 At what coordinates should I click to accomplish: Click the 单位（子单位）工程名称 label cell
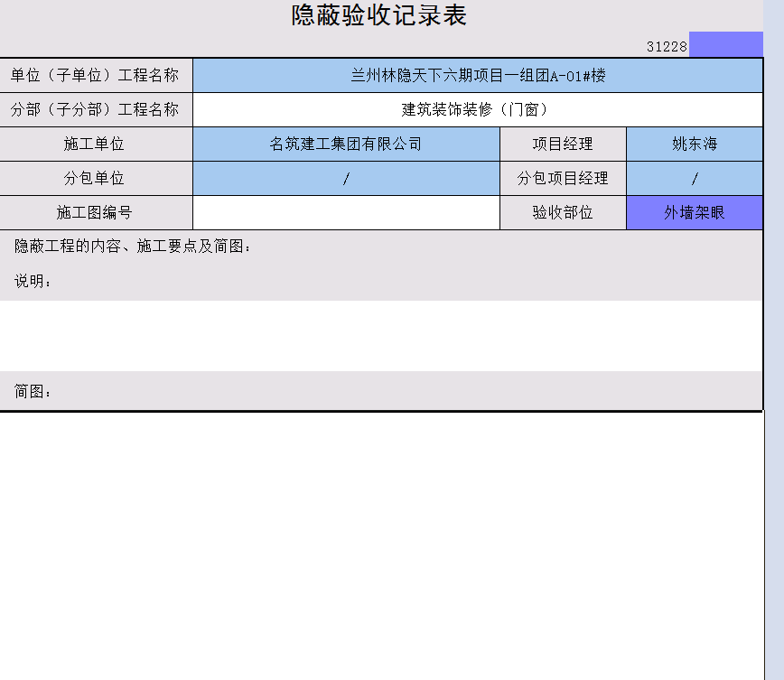(x=96, y=76)
